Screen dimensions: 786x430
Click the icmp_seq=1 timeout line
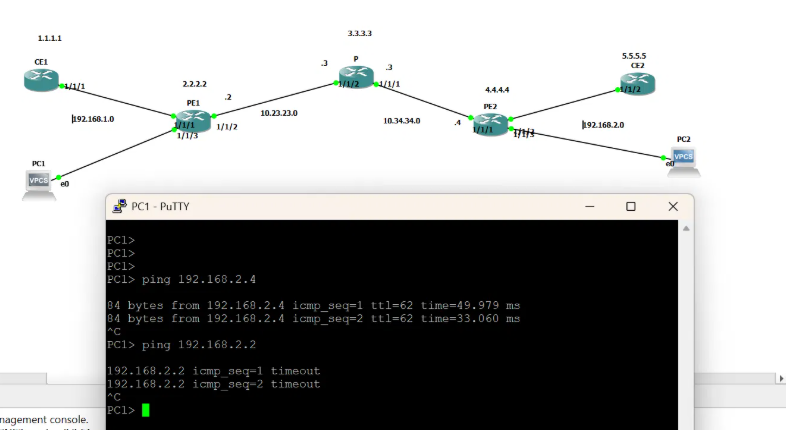[x=214, y=371]
